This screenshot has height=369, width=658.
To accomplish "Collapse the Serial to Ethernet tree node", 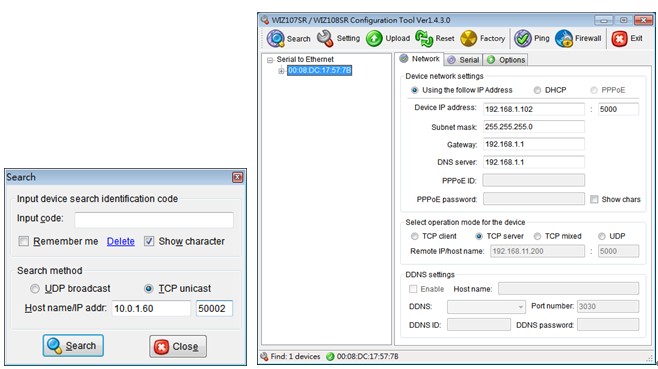I will click(270, 60).
